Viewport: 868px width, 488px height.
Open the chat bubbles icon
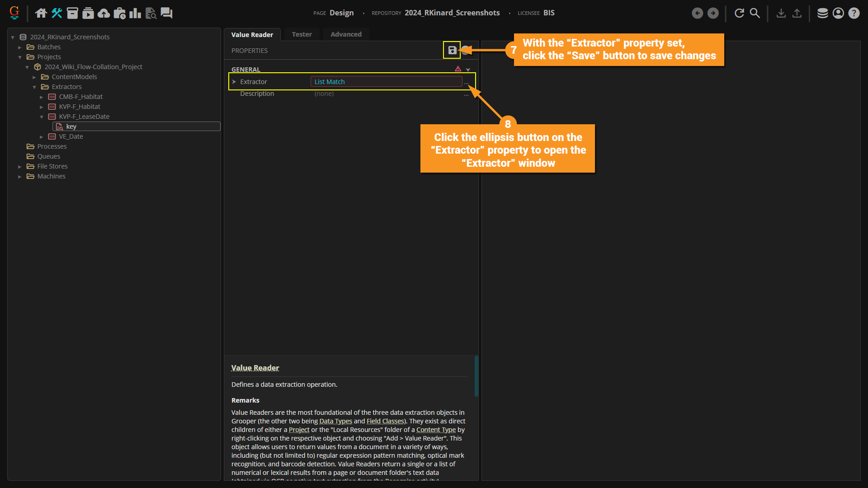(166, 13)
